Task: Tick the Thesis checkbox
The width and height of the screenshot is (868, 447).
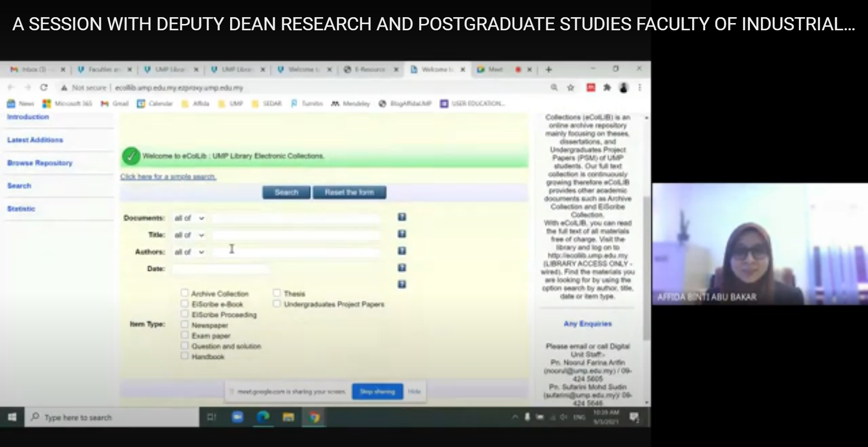Action: [277, 292]
